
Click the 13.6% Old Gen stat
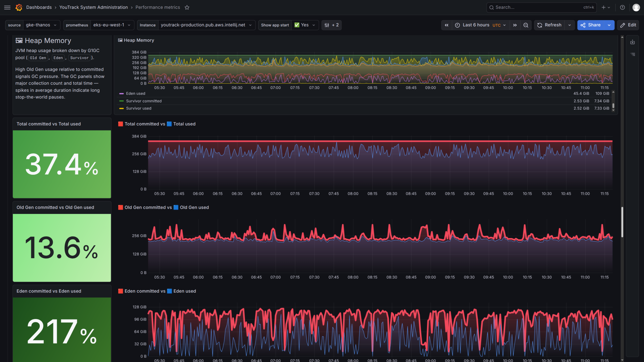coord(62,248)
